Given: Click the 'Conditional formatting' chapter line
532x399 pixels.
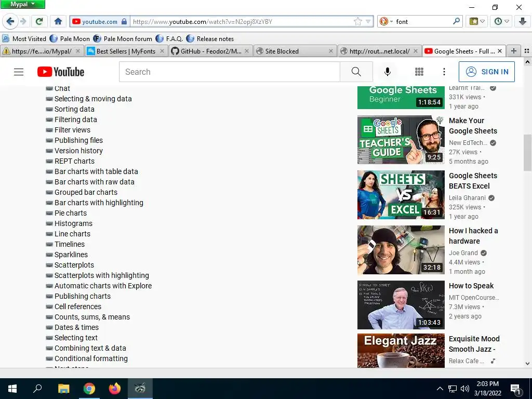Looking at the screenshot, I should [91, 358].
